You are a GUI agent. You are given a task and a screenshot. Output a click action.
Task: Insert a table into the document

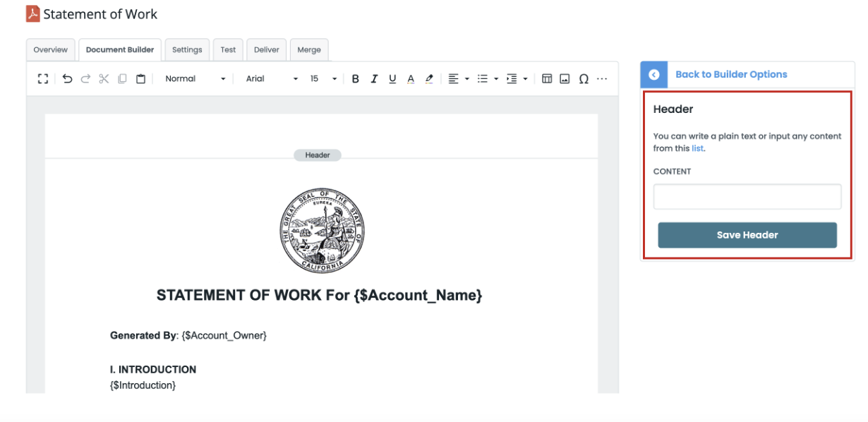pos(547,78)
